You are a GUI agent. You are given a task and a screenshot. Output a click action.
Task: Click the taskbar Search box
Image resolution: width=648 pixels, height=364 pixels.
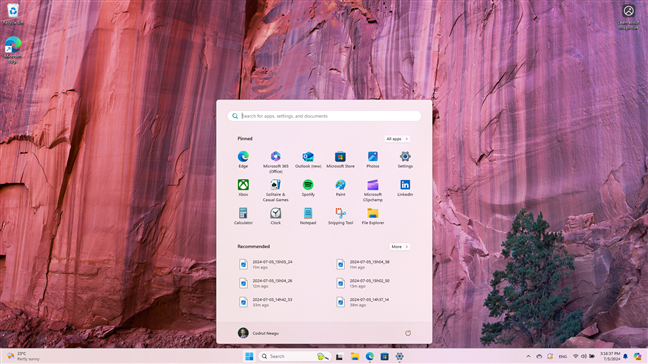[x=295, y=356]
